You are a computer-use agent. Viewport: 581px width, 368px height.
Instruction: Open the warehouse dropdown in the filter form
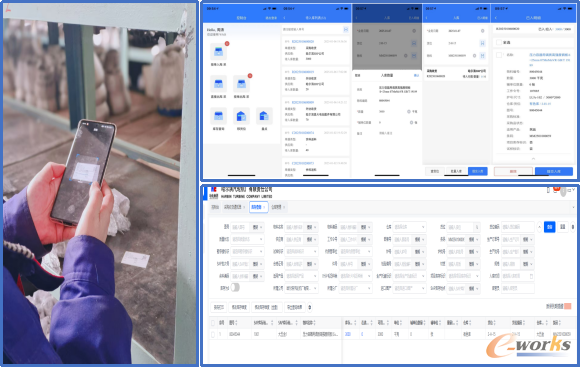pyautogui.click(x=409, y=227)
